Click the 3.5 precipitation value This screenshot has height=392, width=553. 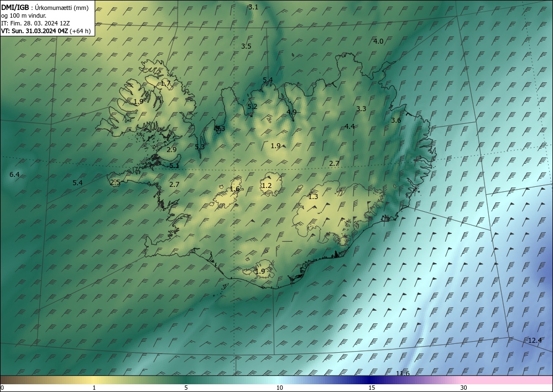click(246, 46)
